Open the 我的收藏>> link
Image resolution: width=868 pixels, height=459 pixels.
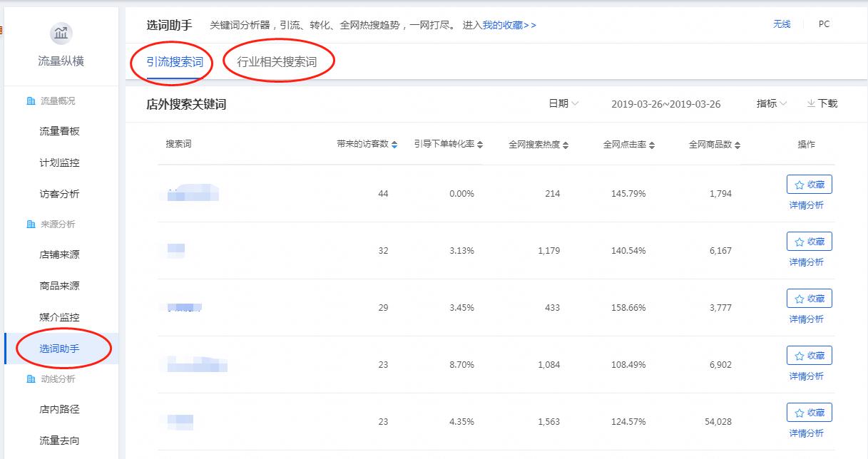pyautogui.click(x=509, y=25)
